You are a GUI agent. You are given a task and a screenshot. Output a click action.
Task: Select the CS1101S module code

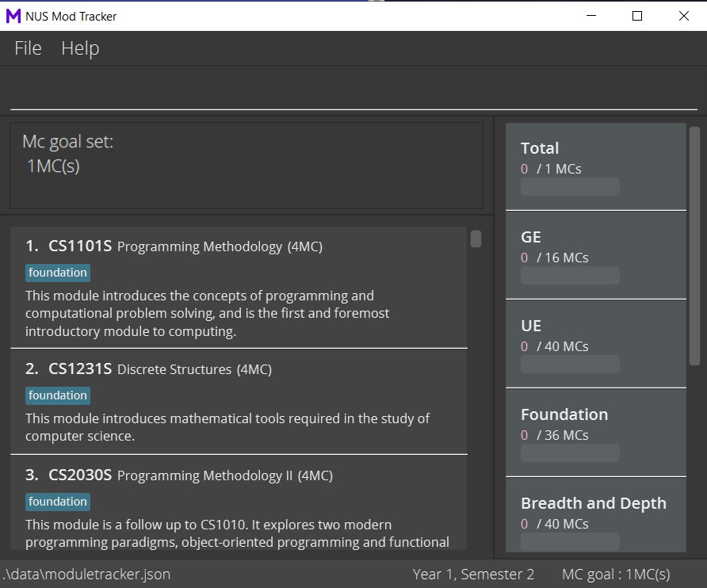coord(80,246)
